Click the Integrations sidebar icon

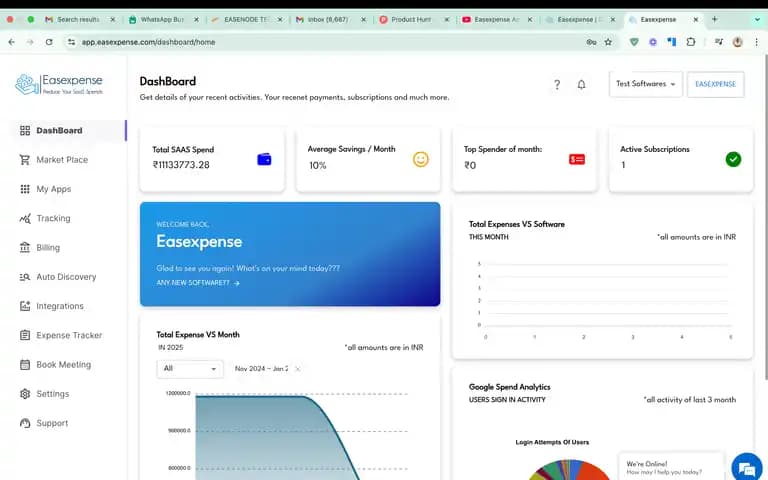coord(25,306)
